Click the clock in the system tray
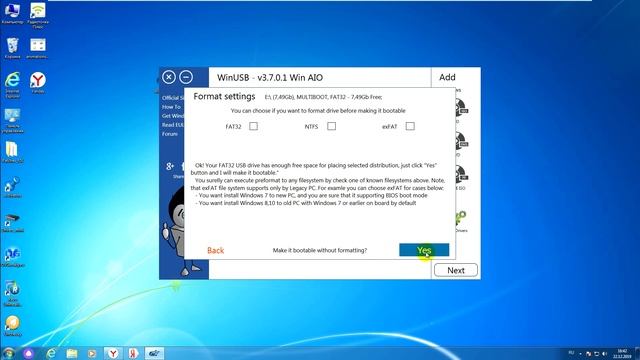This screenshot has height=360, width=640. pos(622,353)
